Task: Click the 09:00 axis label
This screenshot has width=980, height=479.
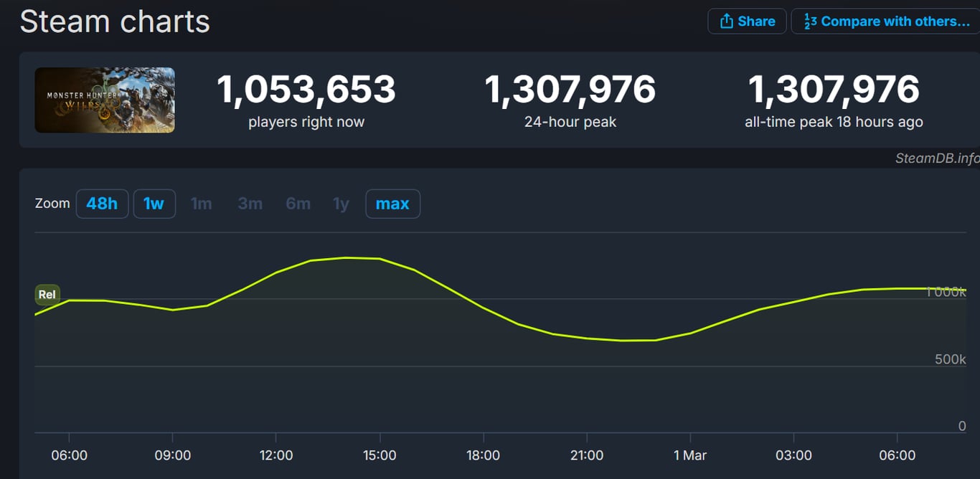Action: pos(173,455)
